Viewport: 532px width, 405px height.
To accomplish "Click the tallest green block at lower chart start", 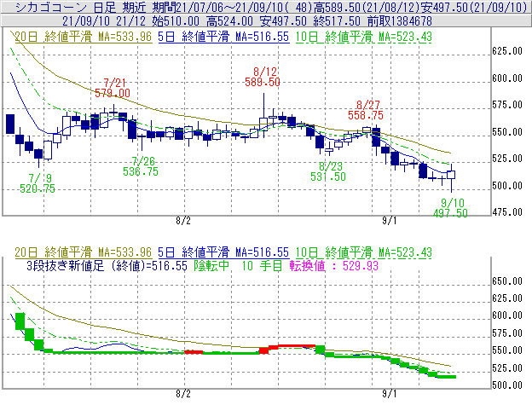I will [20, 321].
